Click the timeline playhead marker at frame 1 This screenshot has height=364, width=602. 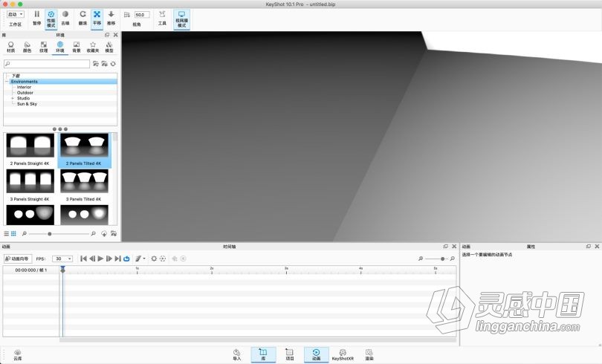[x=62, y=270]
